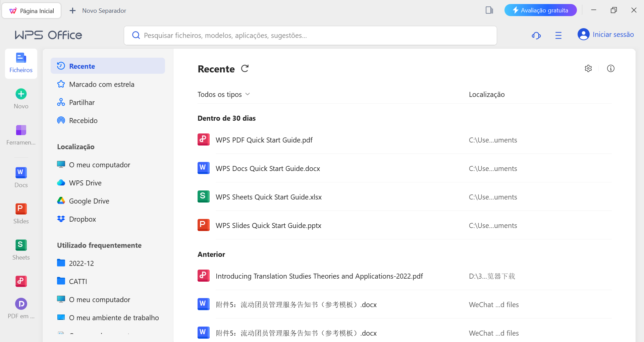Open the PDF em converter icon

pyautogui.click(x=21, y=304)
